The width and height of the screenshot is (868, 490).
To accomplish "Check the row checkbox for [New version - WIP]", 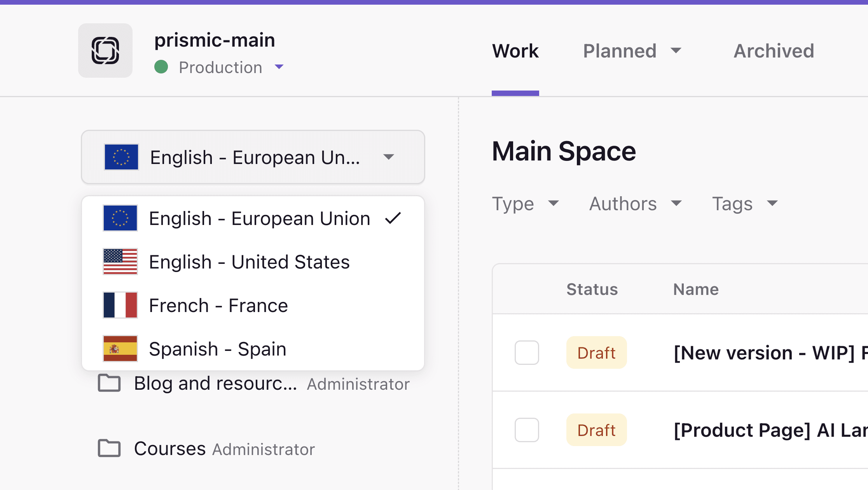I will pyautogui.click(x=527, y=353).
